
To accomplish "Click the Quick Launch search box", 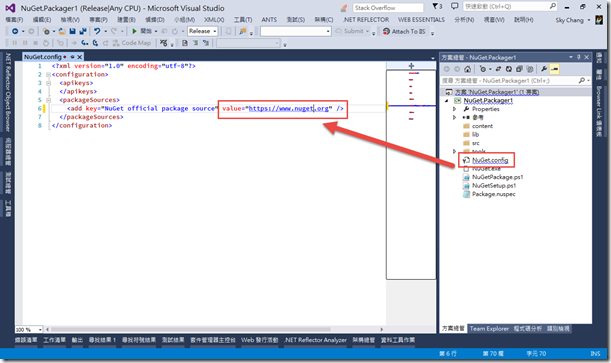I will [x=510, y=6].
